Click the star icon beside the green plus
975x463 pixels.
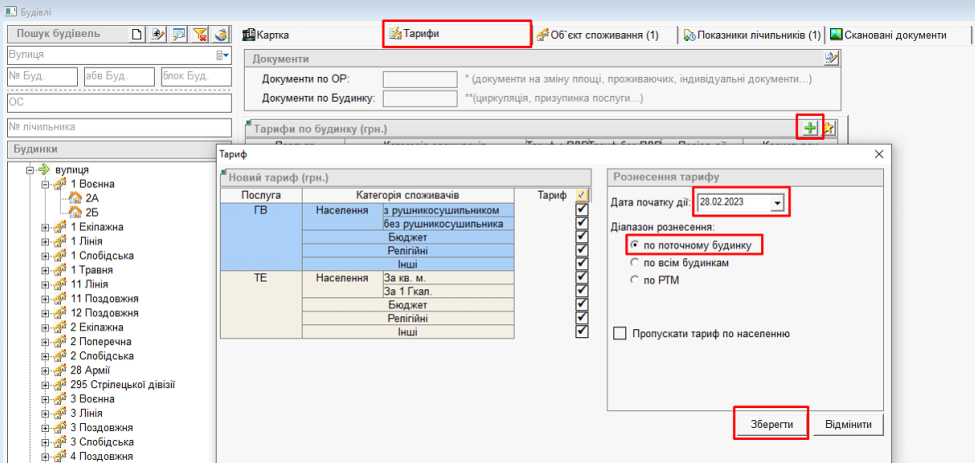point(828,127)
